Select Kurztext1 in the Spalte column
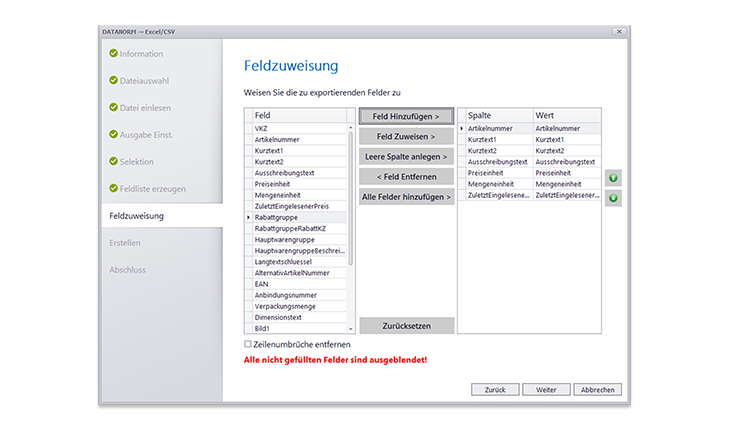Screen dimensions: 729x430 [x=499, y=139]
